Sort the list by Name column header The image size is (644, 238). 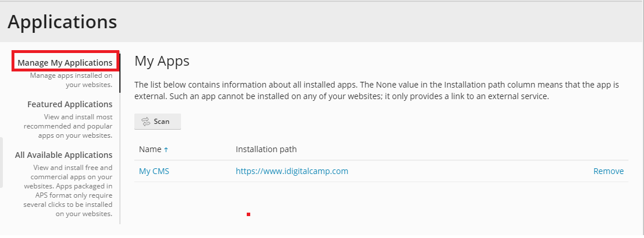(150, 149)
